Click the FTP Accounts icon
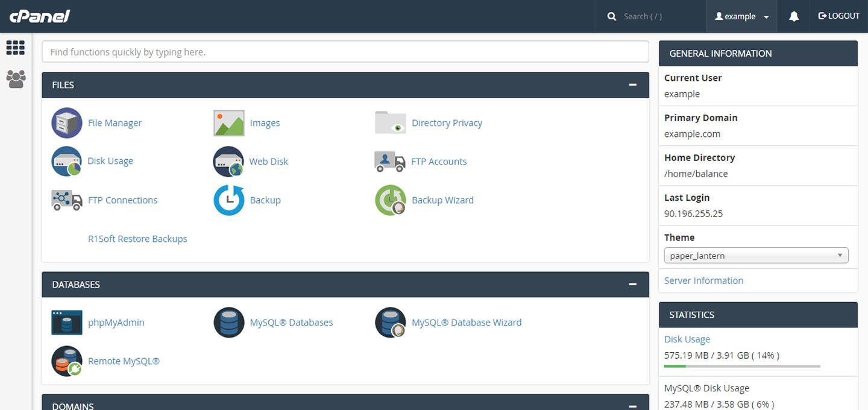 coord(389,161)
